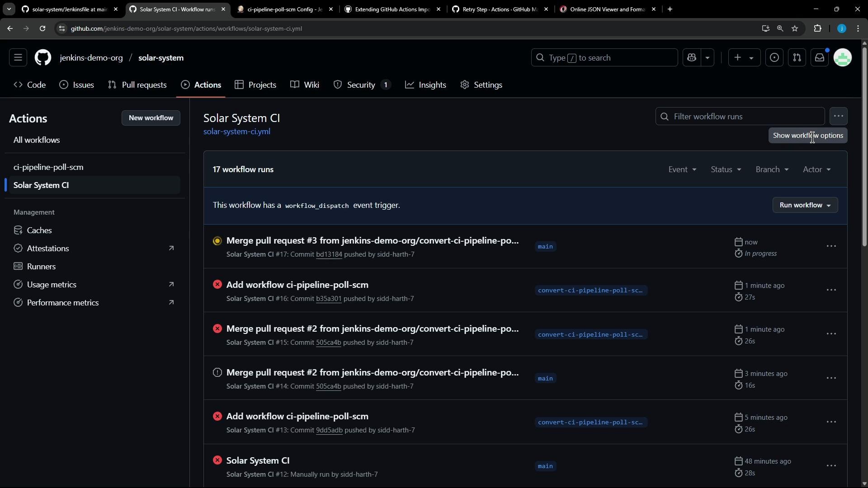Open options menu for run #13

click(x=831, y=422)
